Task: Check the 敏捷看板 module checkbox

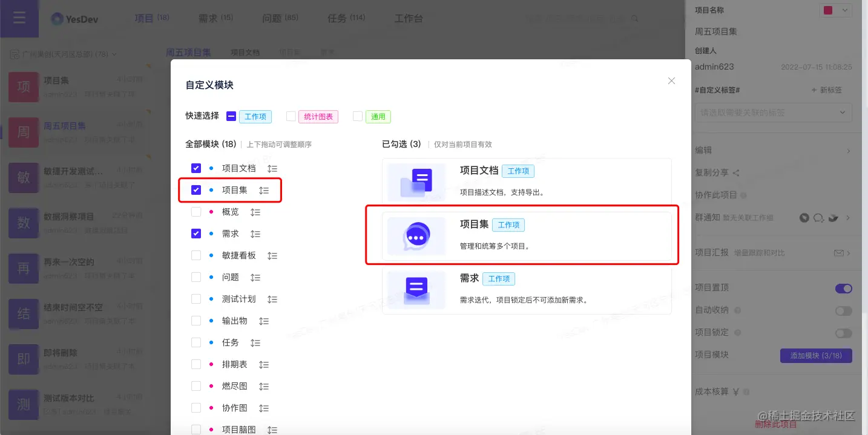Action: coord(196,255)
